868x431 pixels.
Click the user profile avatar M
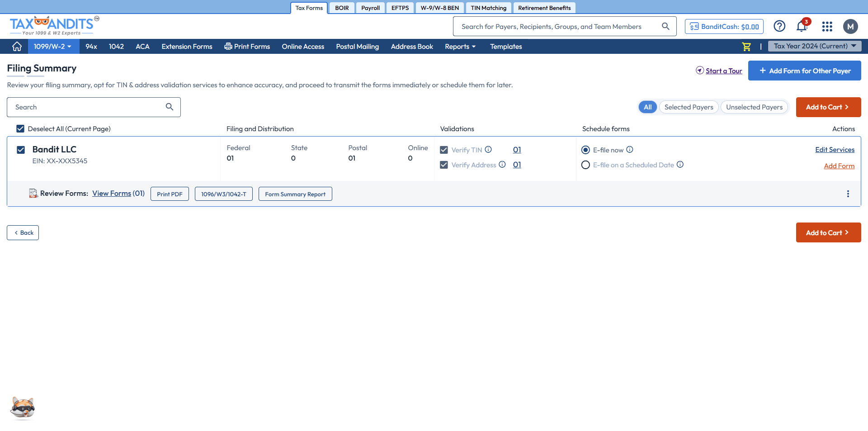[x=850, y=27]
